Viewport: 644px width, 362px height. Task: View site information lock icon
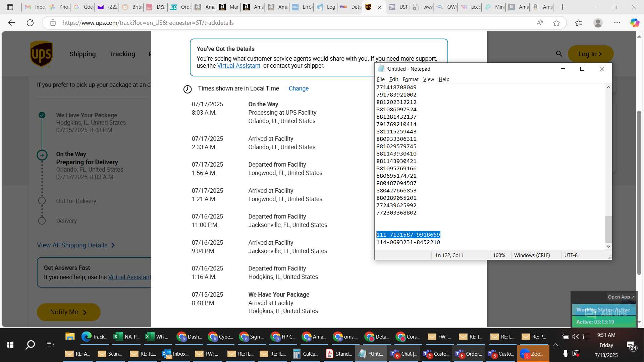click(53, 23)
